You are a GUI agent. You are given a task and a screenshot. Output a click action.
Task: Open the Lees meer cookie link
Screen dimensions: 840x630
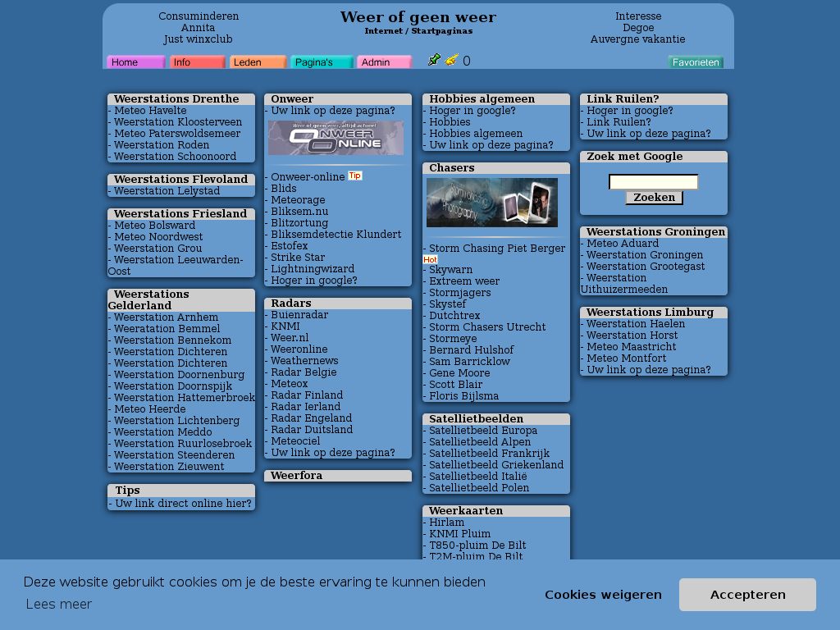[x=58, y=605]
